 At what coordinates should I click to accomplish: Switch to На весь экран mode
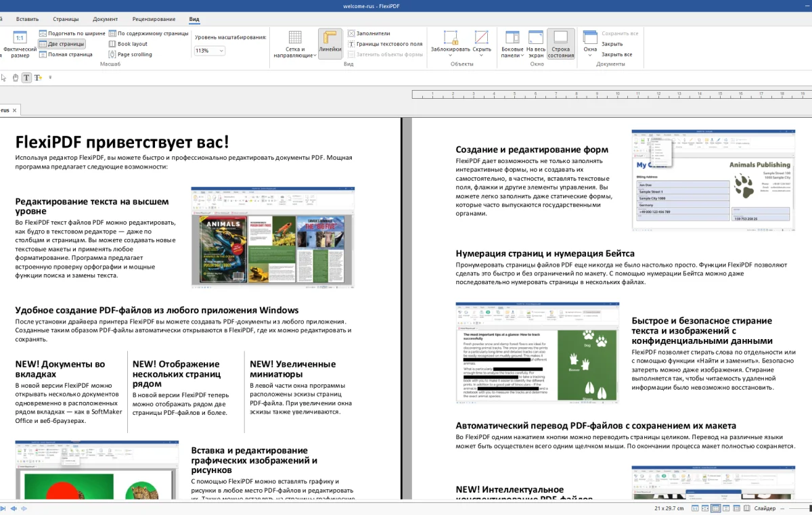point(536,42)
